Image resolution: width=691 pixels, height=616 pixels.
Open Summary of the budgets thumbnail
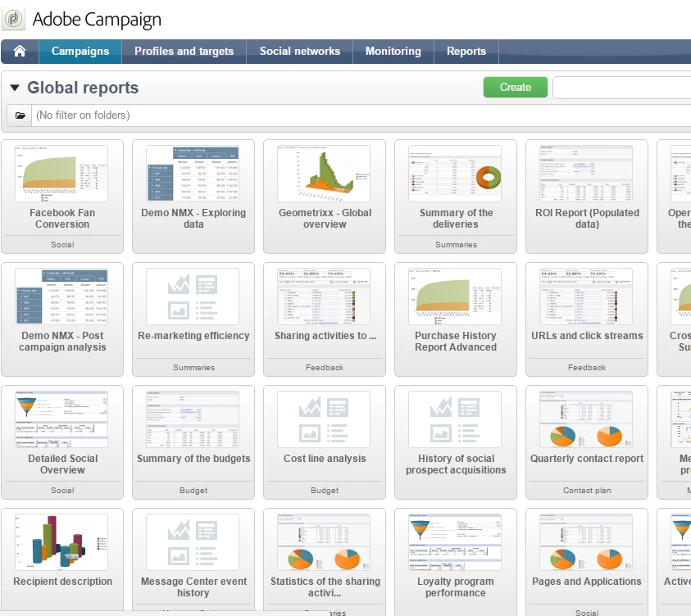193,419
